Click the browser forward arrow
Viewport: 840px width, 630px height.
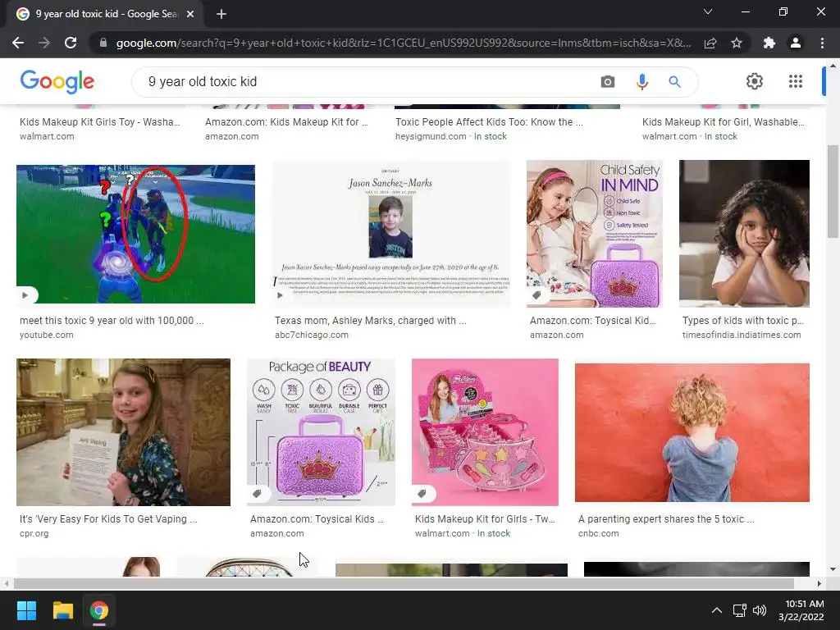(44, 43)
